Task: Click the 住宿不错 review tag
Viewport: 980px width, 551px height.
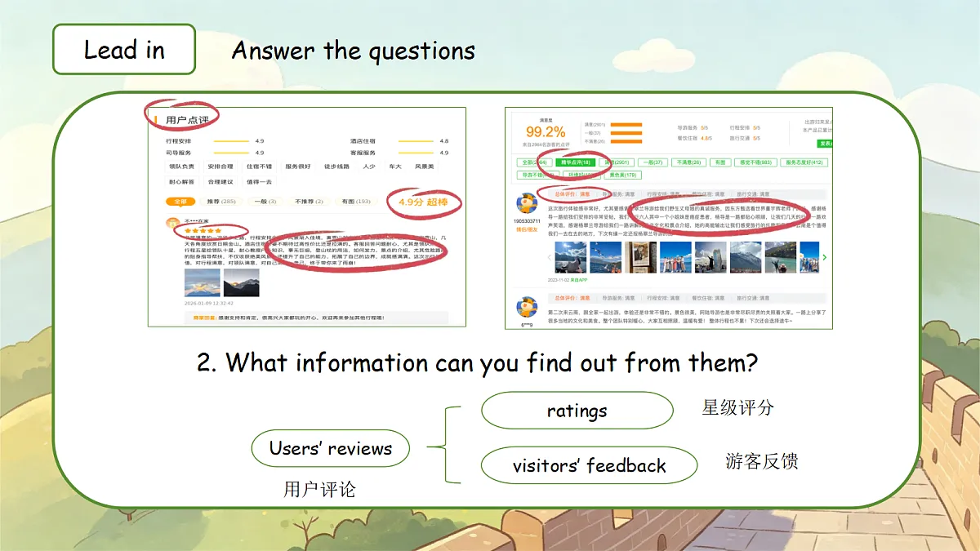Action: tap(259, 167)
